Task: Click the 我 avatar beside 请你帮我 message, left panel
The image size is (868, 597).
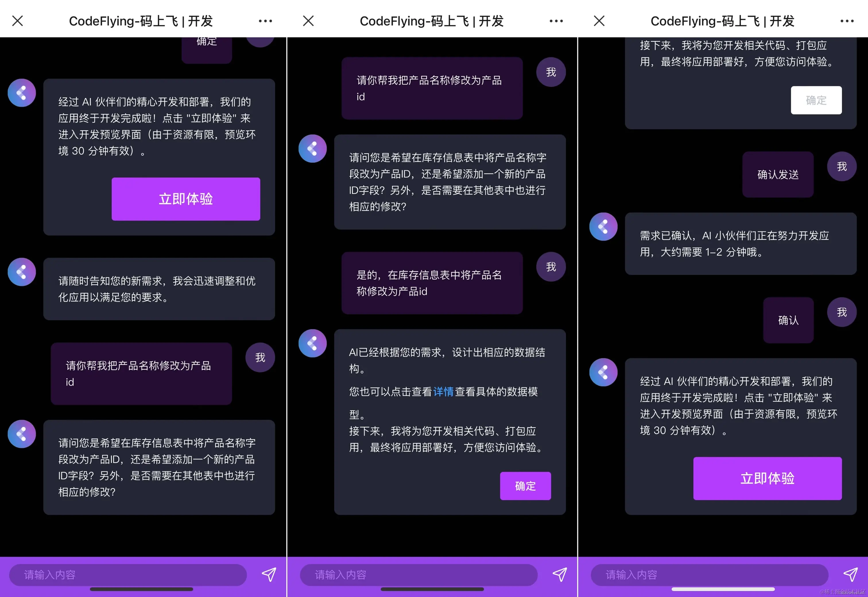Action: [x=260, y=357]
